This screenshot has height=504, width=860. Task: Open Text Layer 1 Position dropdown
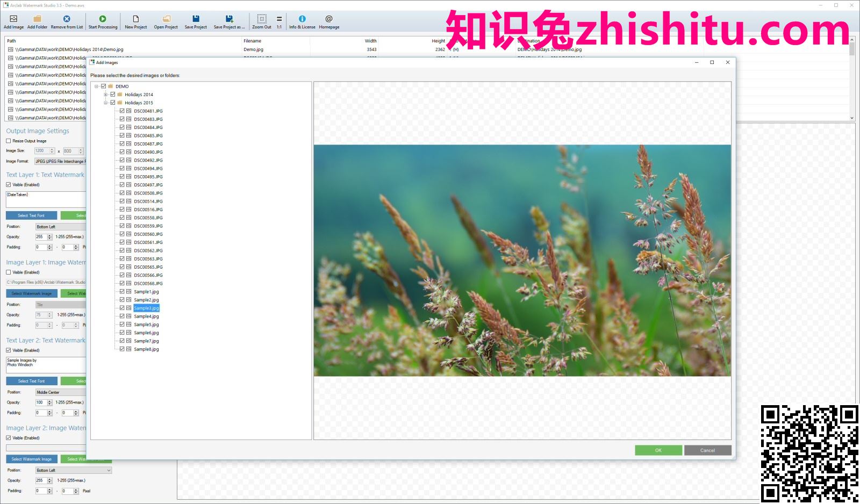(x=61, y=227)
